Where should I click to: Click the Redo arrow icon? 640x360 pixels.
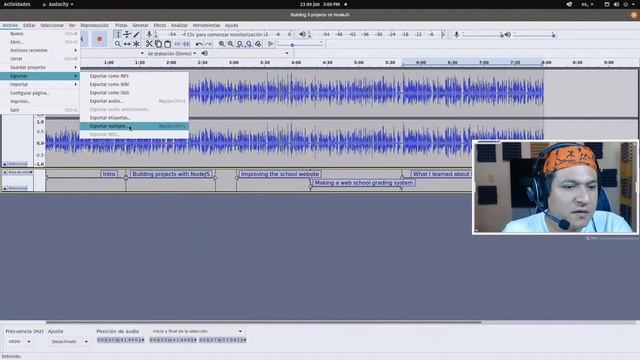[x=208, y=44]
